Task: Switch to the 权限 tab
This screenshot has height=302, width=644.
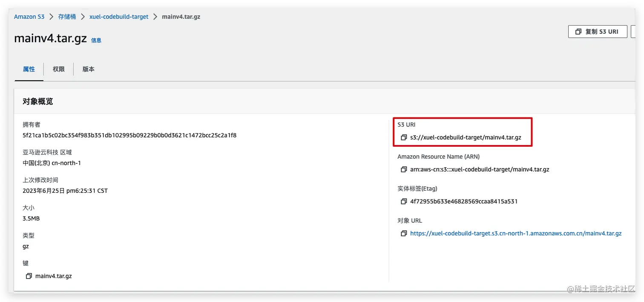Action: point(59,69)
